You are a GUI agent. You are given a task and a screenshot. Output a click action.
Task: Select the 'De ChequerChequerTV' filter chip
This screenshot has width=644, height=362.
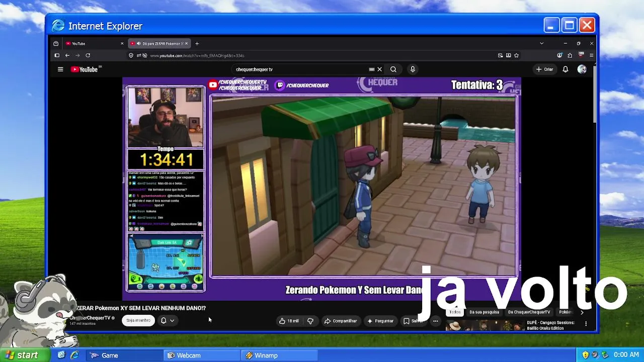529,312
